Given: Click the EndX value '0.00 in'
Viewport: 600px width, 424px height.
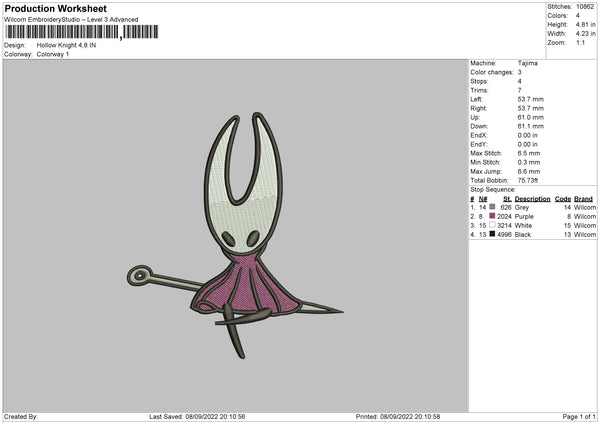Looking at the screenshot, I should click(527, 135).
